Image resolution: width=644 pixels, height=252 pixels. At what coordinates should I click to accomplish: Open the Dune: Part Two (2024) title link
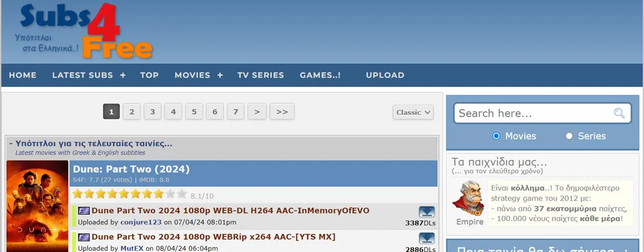(x=131, y=169)
